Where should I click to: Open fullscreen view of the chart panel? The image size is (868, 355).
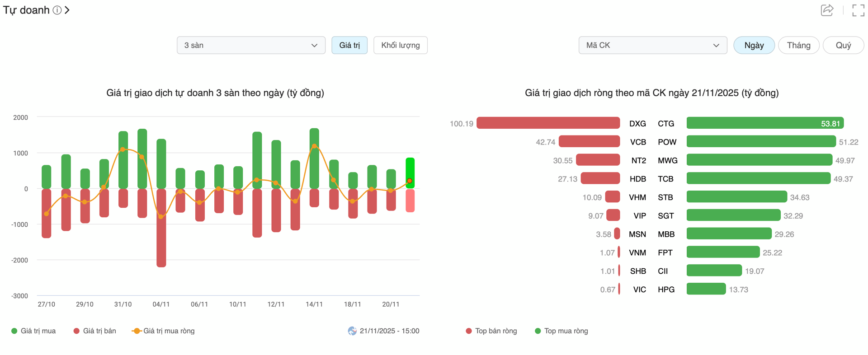click(858, 10)
